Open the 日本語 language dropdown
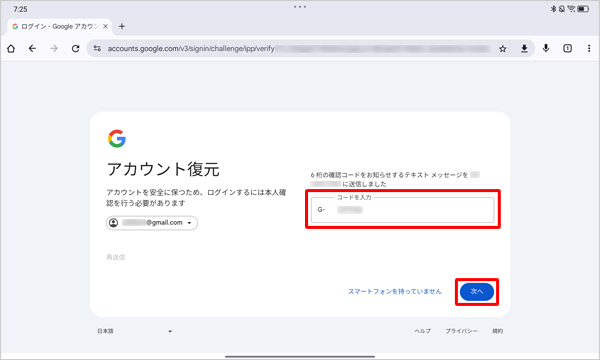This screenshot has height=360, width=600. pos(134,331)
